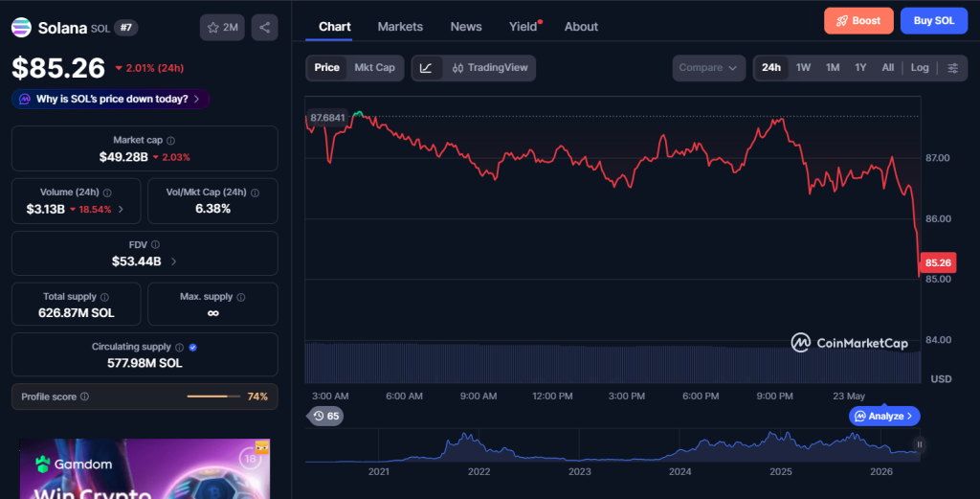Select All time range
Viewport: 980px width, 499px height.
(887, 68)
